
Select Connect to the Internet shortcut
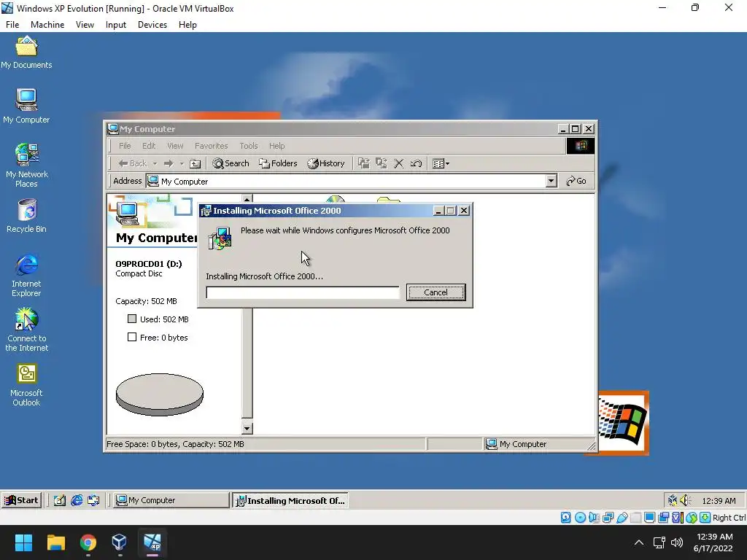coord(27,329)
